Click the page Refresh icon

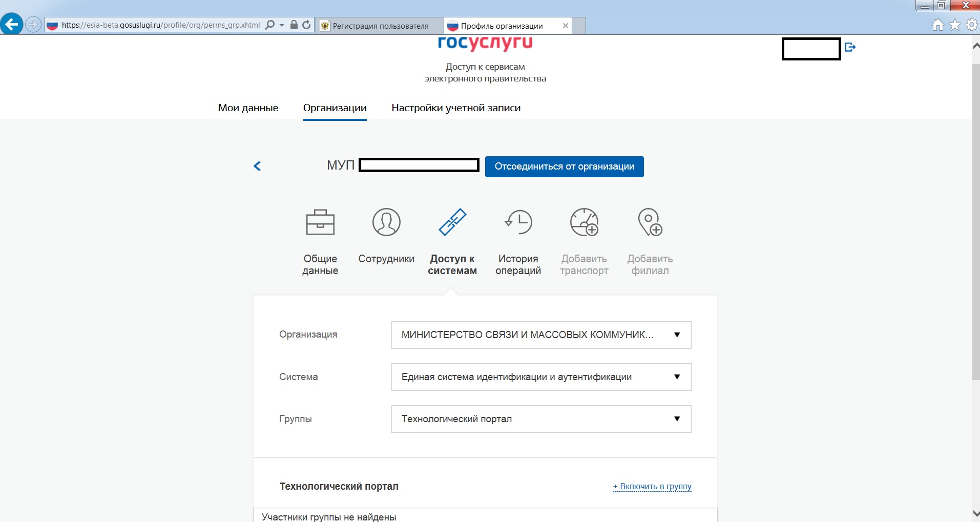coord(306,25)
